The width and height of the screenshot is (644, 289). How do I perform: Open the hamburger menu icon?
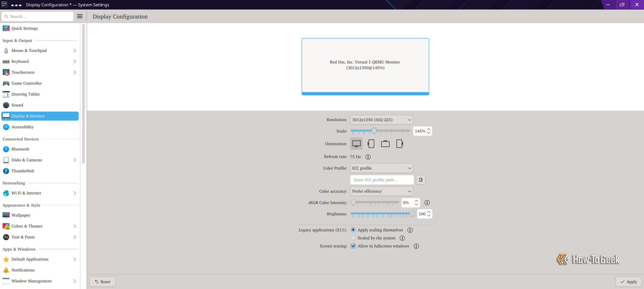[80, 16]
